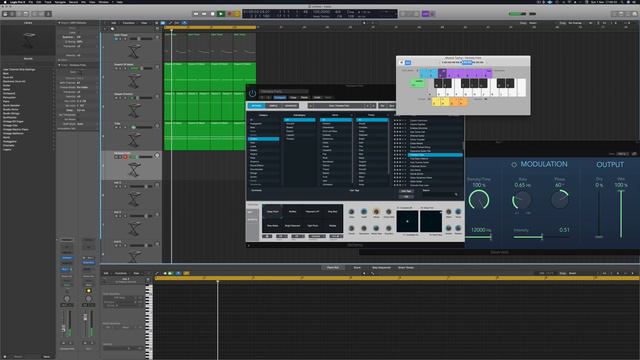Toggle the Inspector button in control bar

(x=13, y=13)
